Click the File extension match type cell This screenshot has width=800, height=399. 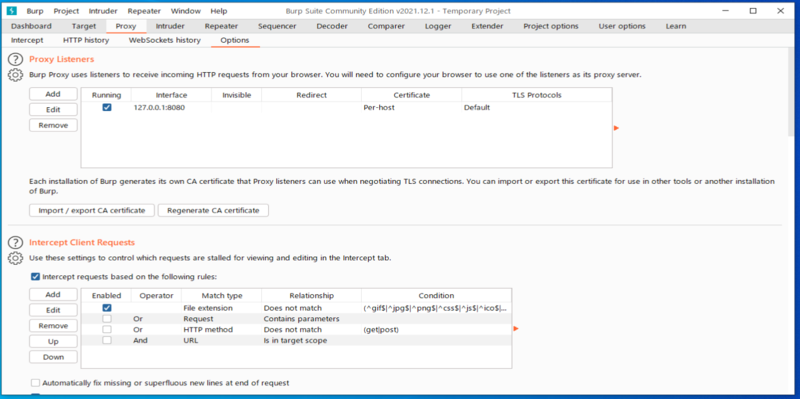click(222, 308)
